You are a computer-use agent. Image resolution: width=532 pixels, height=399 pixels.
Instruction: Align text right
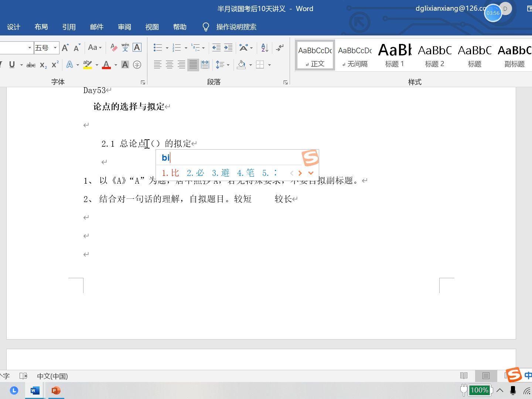coord(181,65)
